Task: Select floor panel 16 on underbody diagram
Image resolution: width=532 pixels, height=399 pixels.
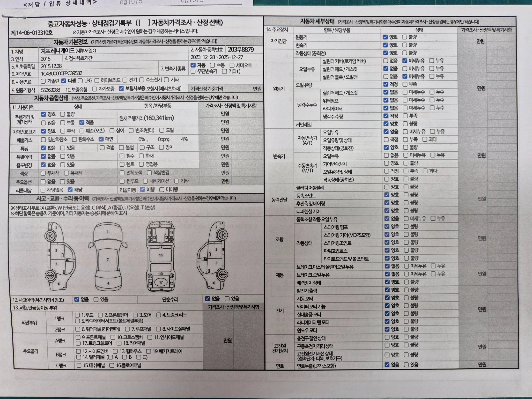Action: pos(161,255)
